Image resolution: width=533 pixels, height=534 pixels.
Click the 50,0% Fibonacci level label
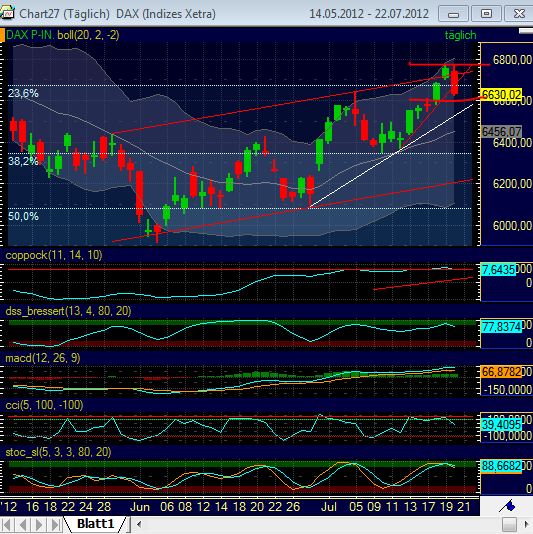click(x=23, y=216)
